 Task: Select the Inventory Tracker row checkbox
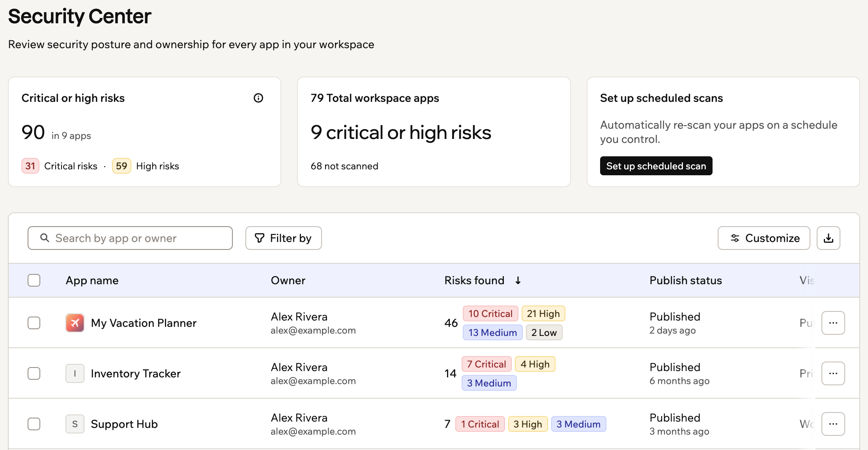(x=34, y=373)
